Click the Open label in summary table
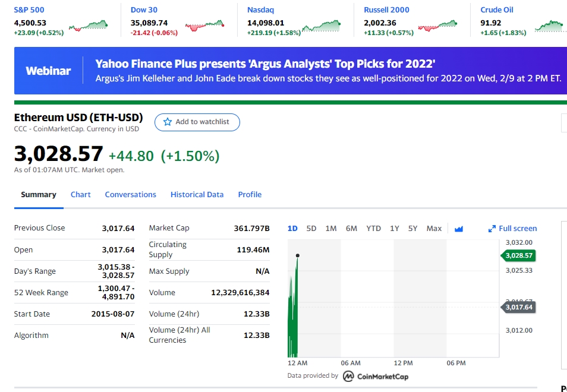 click(24, 250)
